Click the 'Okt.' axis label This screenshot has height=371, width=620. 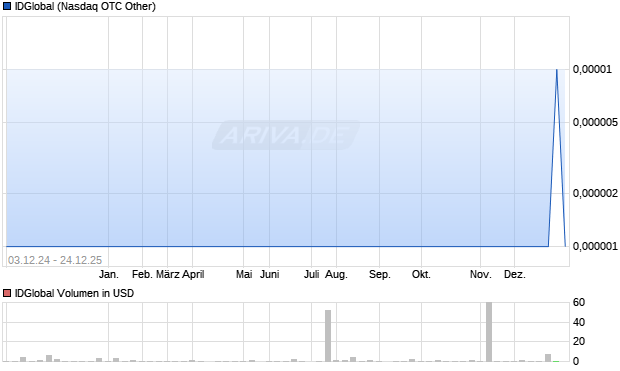click(x=422, y=274)
